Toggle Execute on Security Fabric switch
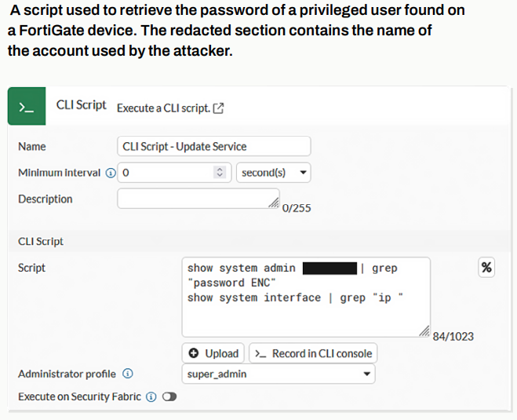 (169, 396)
